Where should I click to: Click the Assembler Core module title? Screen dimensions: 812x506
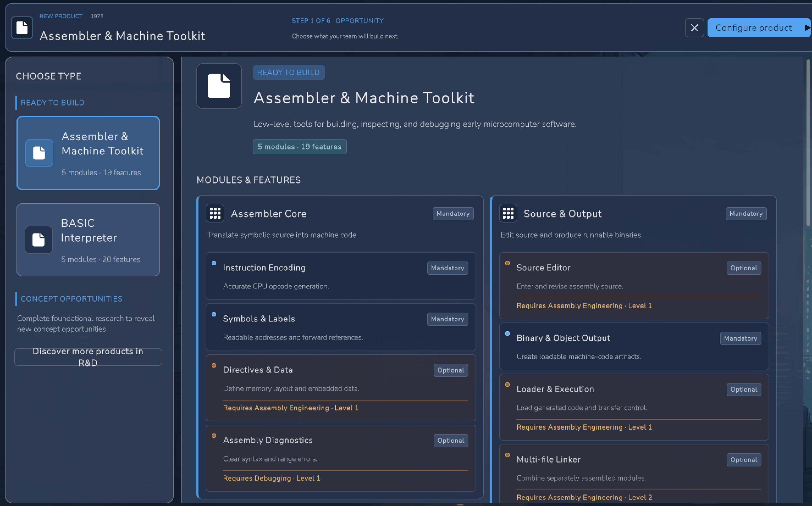point(269,213)
